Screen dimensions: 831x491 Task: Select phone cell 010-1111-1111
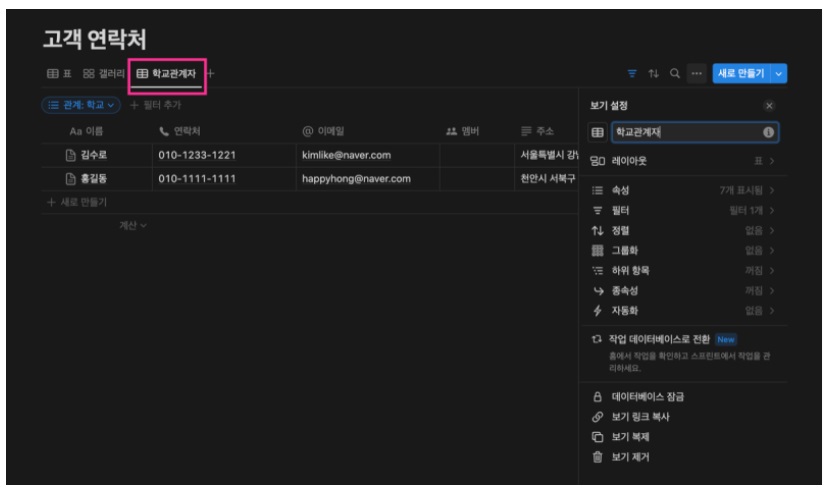224,179
